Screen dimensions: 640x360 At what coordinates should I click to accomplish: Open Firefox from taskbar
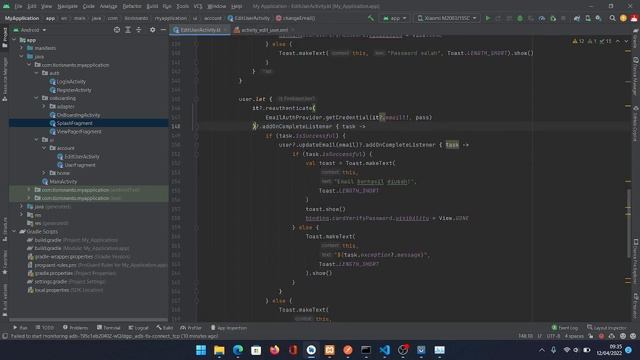click(274, 350)
